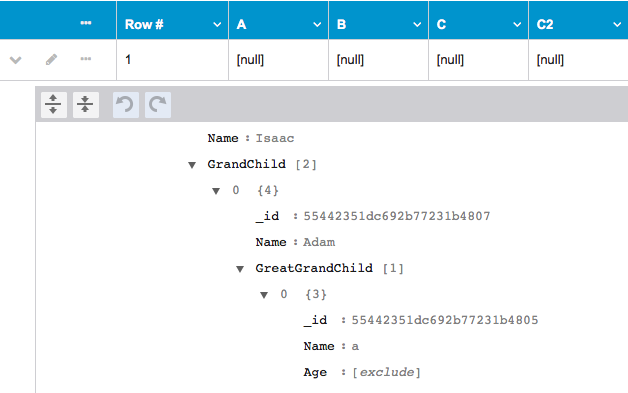Collapse GreatGrandChild item 0 object
The width and height of the screenshot is (628, 393).
coord(264,295)
